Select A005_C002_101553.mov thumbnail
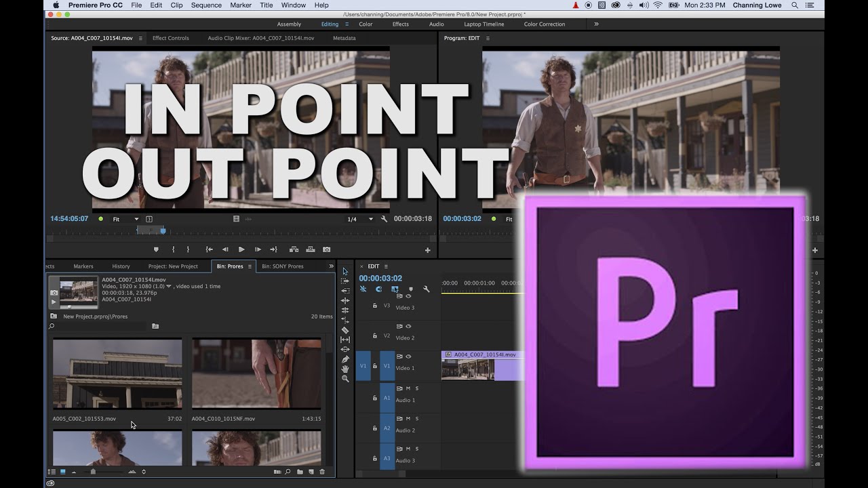Screen dimensions: 868x488 (x=117, y=373)
